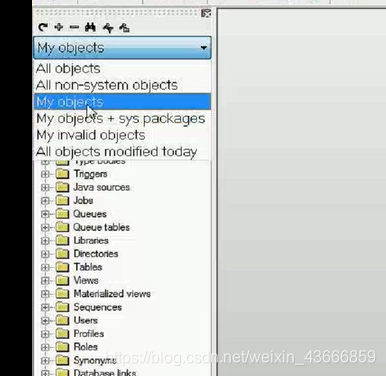Select the Users label in tree
386x376 pixels.
click(x=86, y=321)
